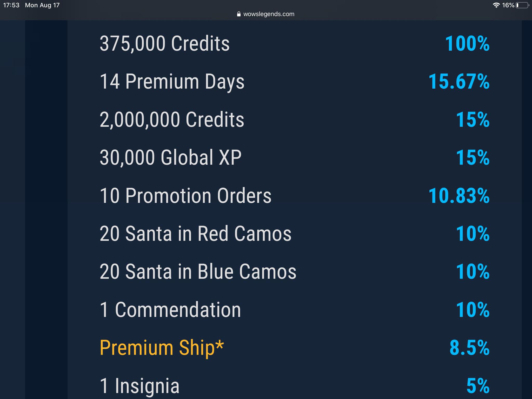Expand the 20 Santa in Red Camos row
The image size is (532, 399).
tap(195, 233)
